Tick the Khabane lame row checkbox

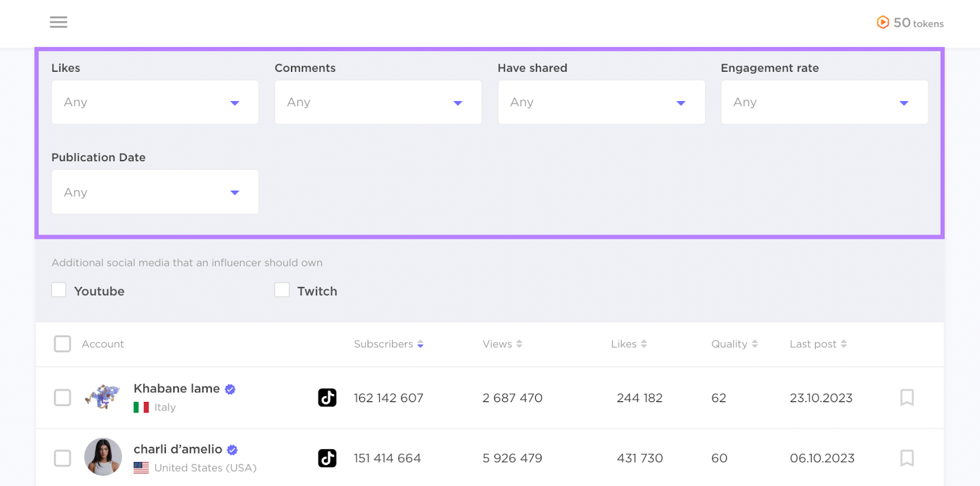pos(62,398)
